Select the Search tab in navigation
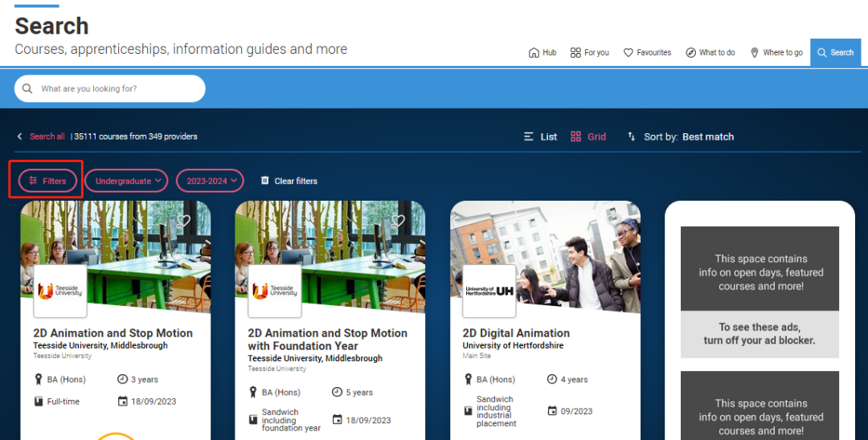Image resolution: width=868 pixels, height=440 pixels. tap(835, 52)
